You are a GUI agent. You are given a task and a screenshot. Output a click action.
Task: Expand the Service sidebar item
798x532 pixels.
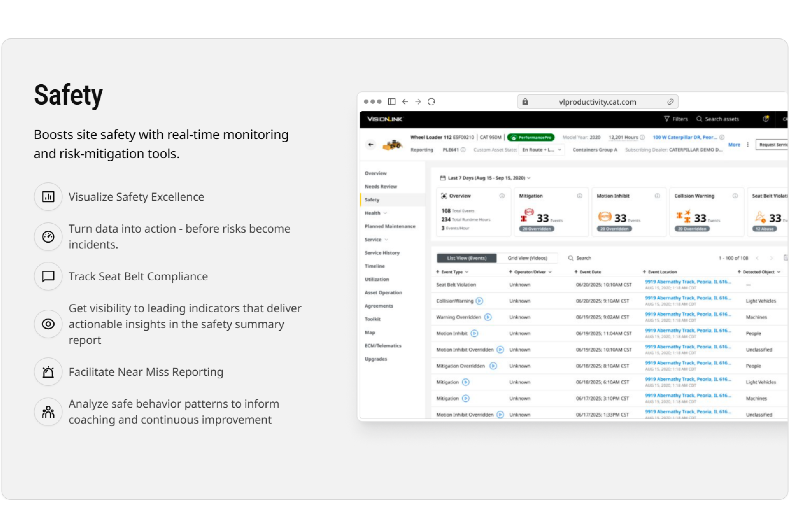[x=377, y=240]
